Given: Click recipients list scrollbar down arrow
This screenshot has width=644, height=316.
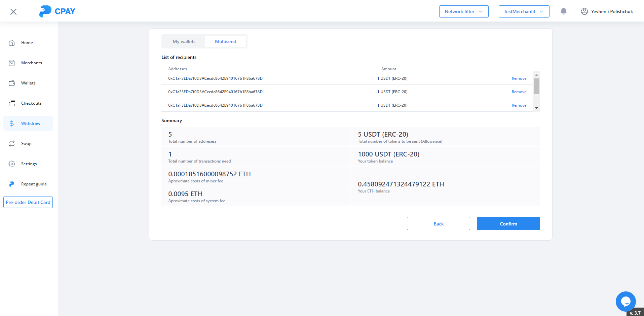Looking at the screenshot, I should (x=536, y=108).
